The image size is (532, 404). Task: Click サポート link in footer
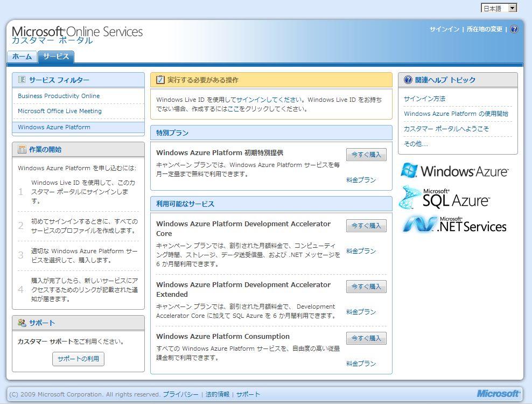coord(248,394)
